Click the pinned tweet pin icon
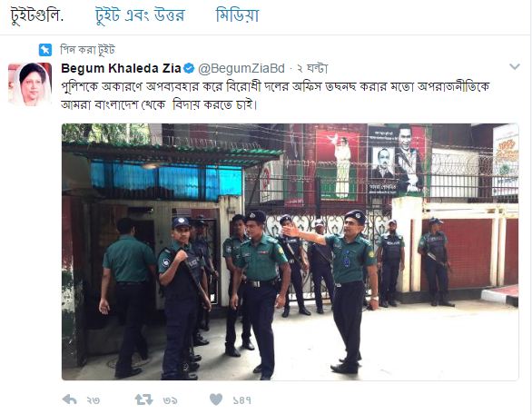Viewport: 532px width, 414px height. 45,50
